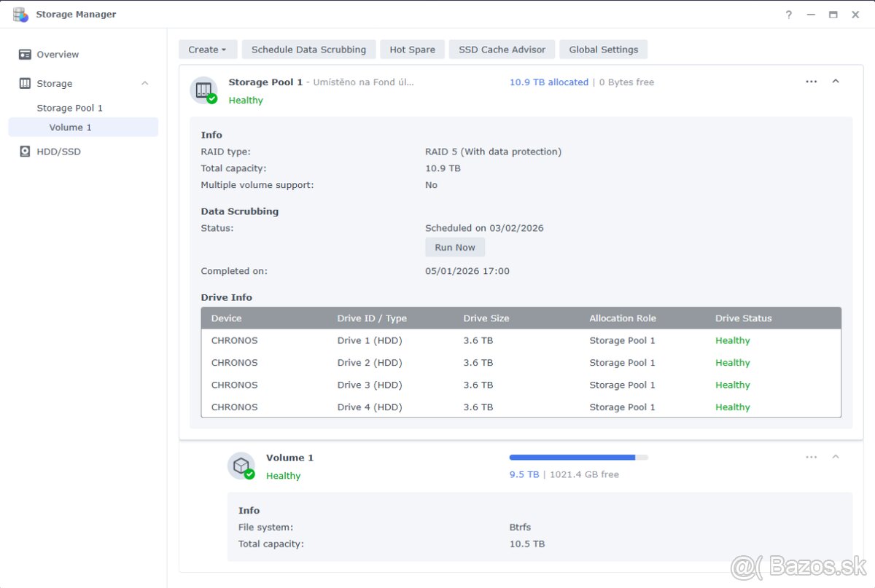
Task: Collapse the Storage tree in the sidebar
Action: (x=144, y=83)
